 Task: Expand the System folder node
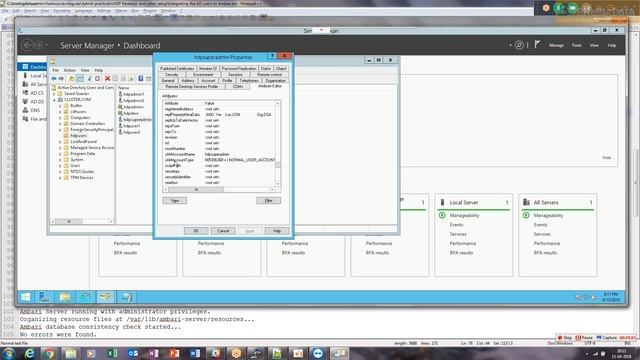click(60, 160)
